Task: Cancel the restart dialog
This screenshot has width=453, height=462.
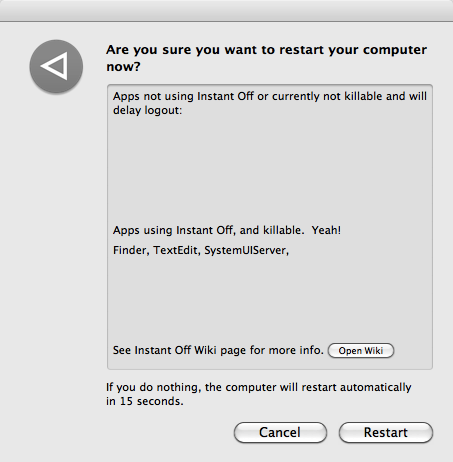Action: [x=280, y=432]
